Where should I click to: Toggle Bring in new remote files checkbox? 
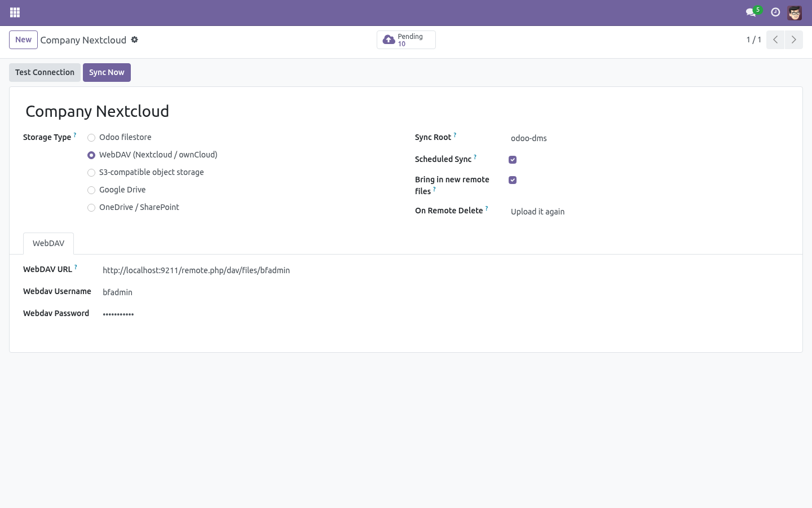(x=513, y=180)
